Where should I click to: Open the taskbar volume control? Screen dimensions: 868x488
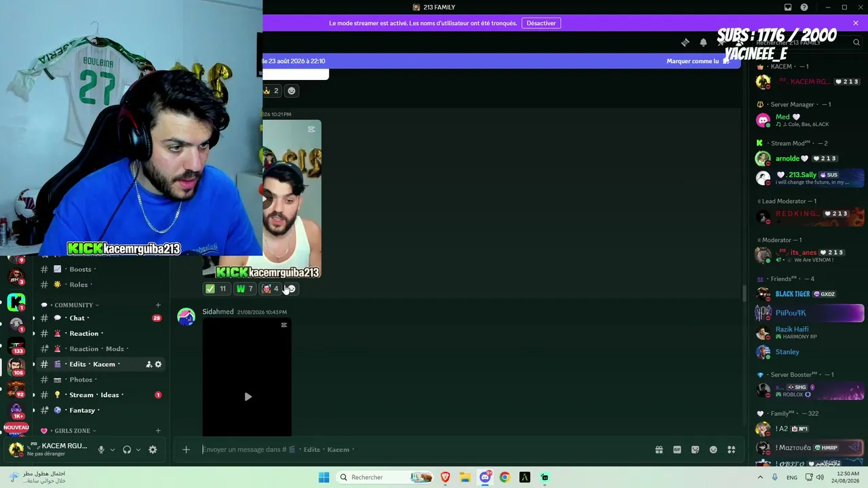820,477
